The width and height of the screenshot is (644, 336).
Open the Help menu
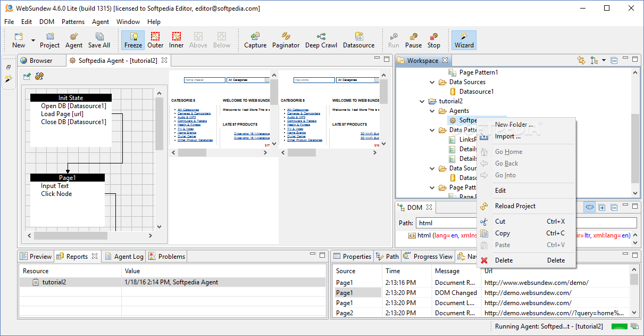[154, 22]
